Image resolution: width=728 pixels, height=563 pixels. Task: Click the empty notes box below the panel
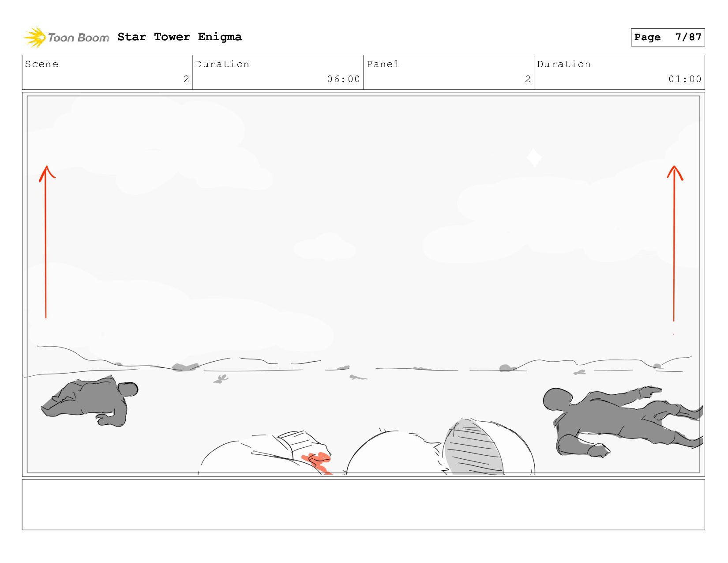point(363,505)
